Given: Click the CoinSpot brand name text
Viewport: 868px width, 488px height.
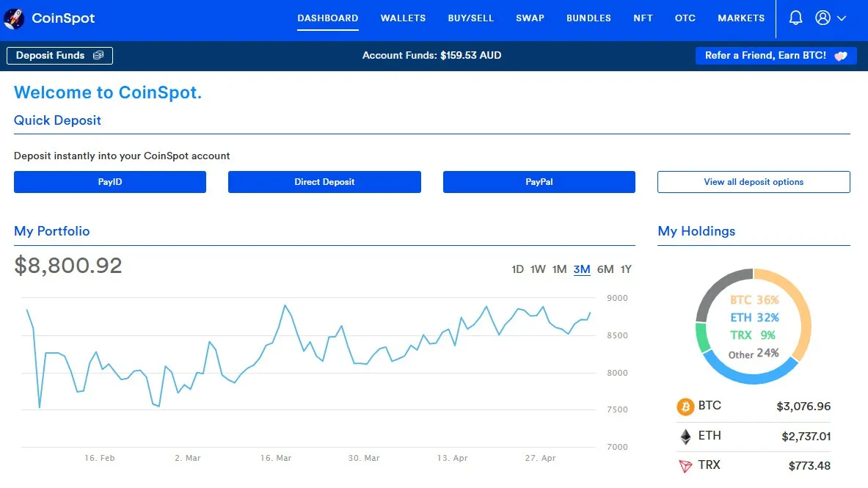Looking at the screenshot, I should pos(63,18).
